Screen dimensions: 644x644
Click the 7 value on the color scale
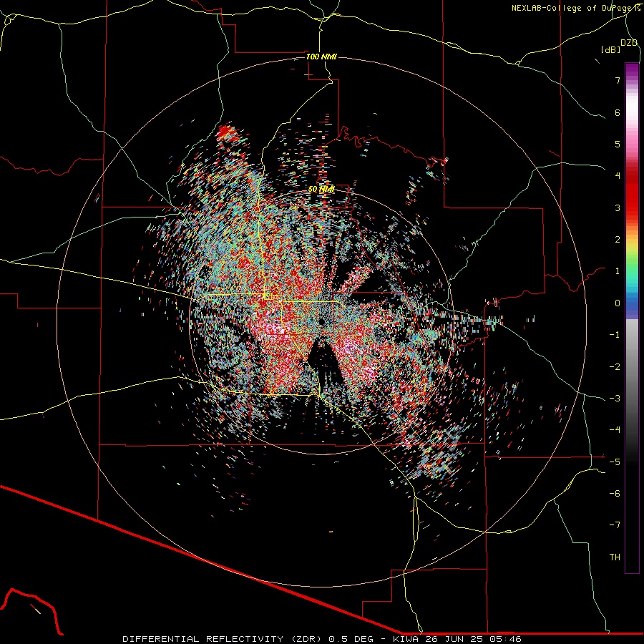coord(618,80)
